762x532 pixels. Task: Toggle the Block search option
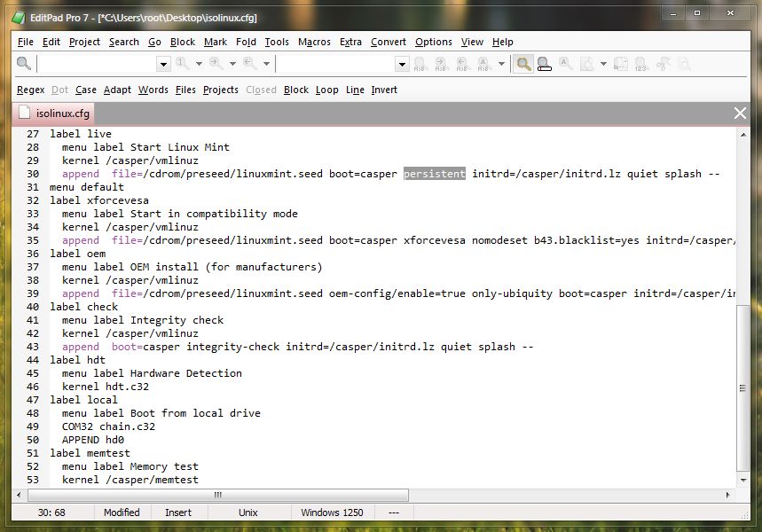[296, 90]
